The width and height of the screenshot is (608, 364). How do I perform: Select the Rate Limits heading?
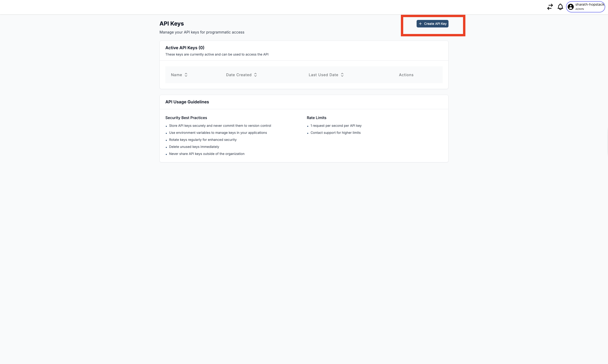(x=316, y=118)
